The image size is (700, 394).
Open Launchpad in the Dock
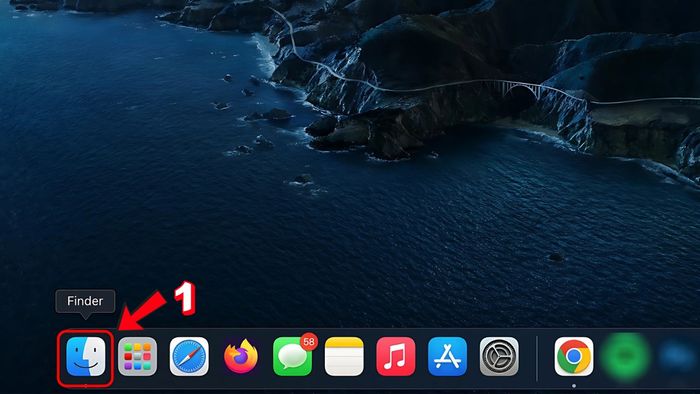[x=138, y=357]
